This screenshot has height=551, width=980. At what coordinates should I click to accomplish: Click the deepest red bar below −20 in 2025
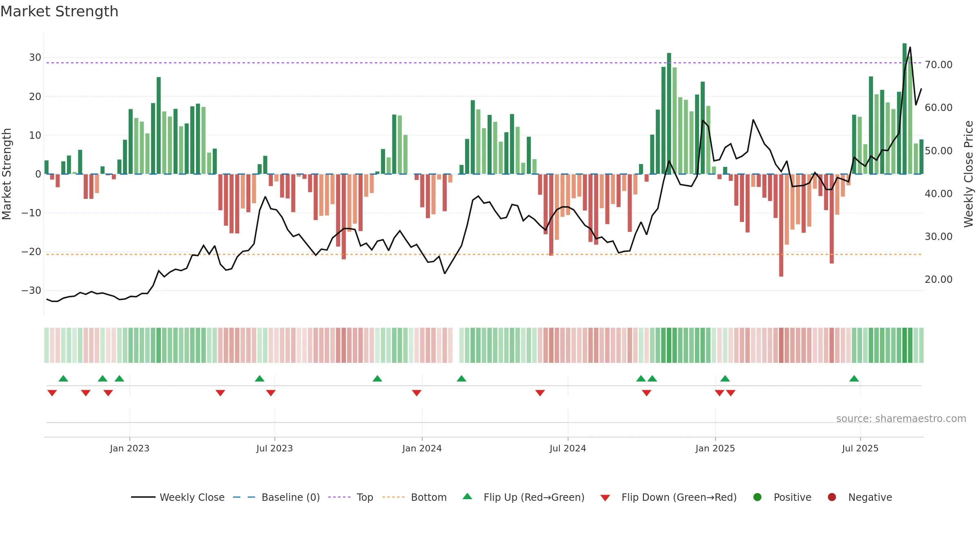coord(781,225)
